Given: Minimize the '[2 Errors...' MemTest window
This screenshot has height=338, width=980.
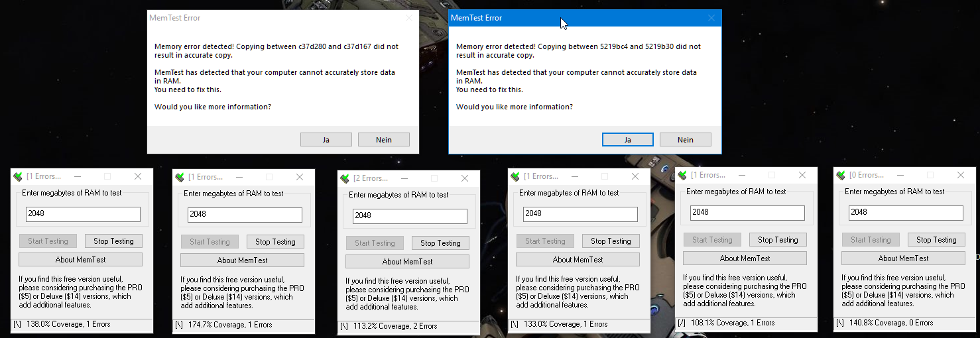Looking at the screenshot, I should point(404,178).
